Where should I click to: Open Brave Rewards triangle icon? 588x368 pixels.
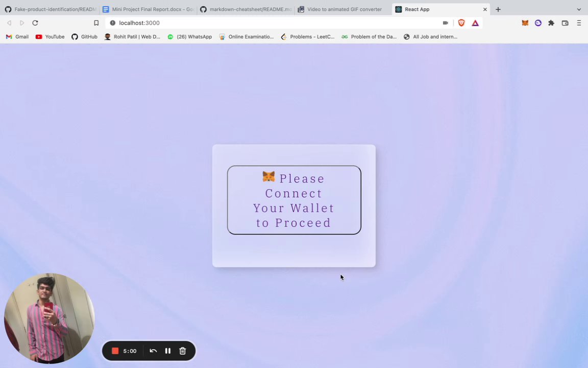coord(475,23)
